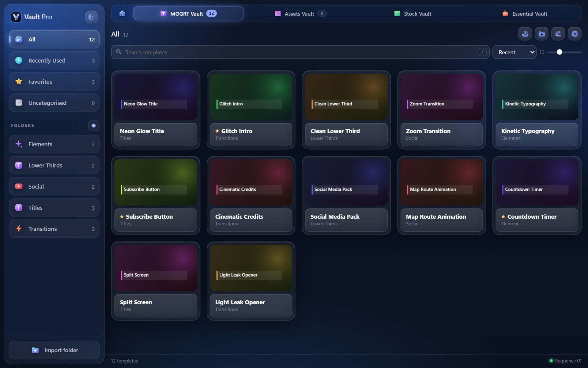This screenshot has height=368, width=588.
Task: Open the settings gear icon
Action: pyautogui.click(x=575, y=34)
